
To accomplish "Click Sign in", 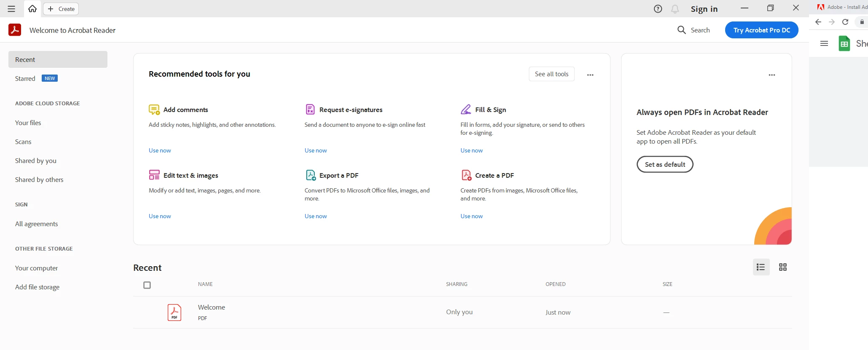I will click(704, 9).
